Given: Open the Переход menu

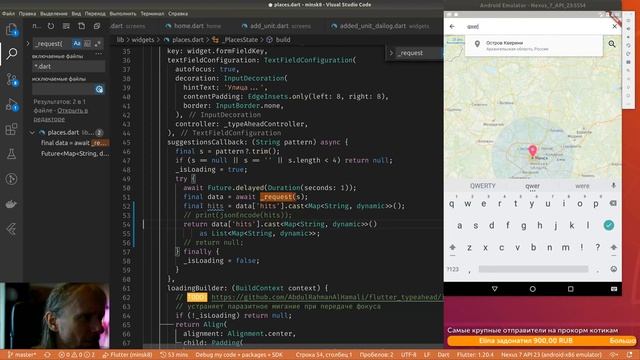Looking at the screenshot, I should 95,13.
